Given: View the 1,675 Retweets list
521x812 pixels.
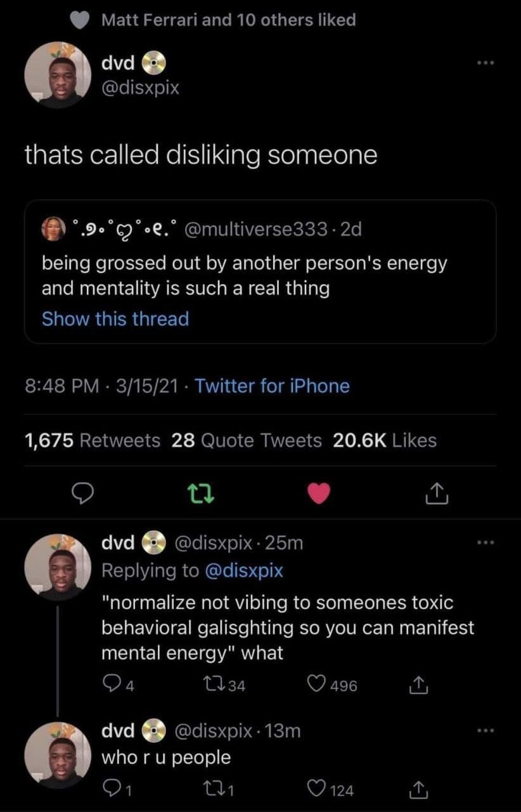Looking at the screenshot, I should pos(93,440).
